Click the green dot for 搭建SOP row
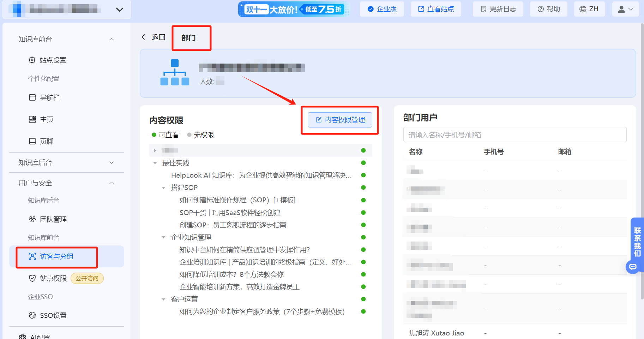 pyautogui.click(x=363, y=188)
